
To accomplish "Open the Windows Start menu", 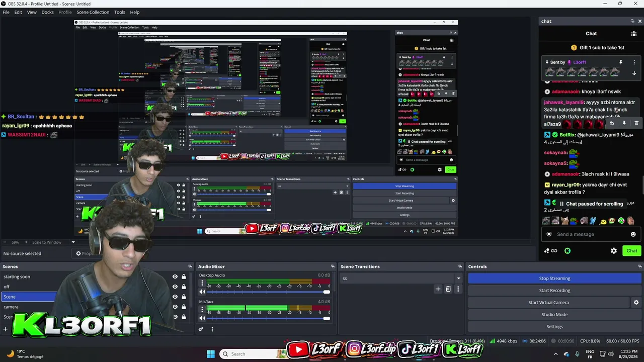I will pyautogui.click(x=210, y=354).
